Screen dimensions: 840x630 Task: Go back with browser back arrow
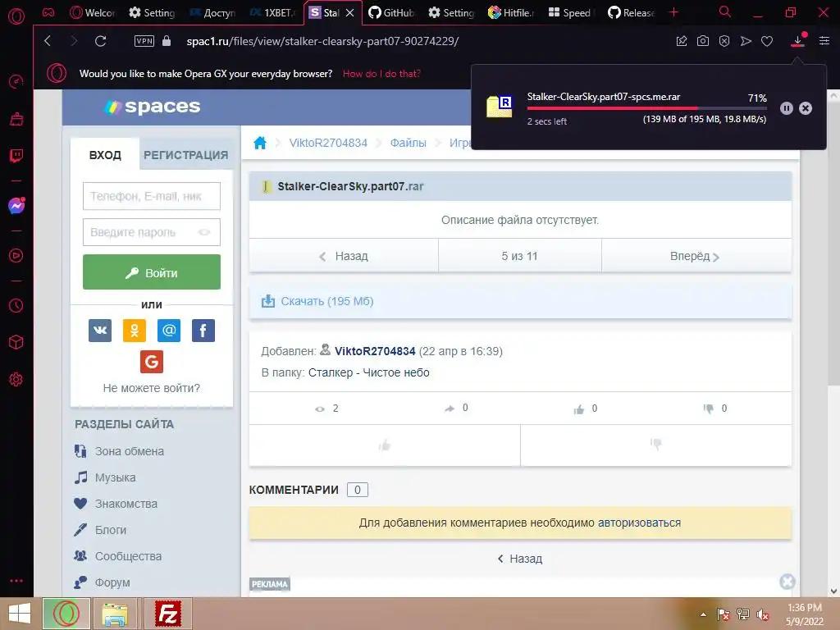pyautogui.click(x=48, y=41)
